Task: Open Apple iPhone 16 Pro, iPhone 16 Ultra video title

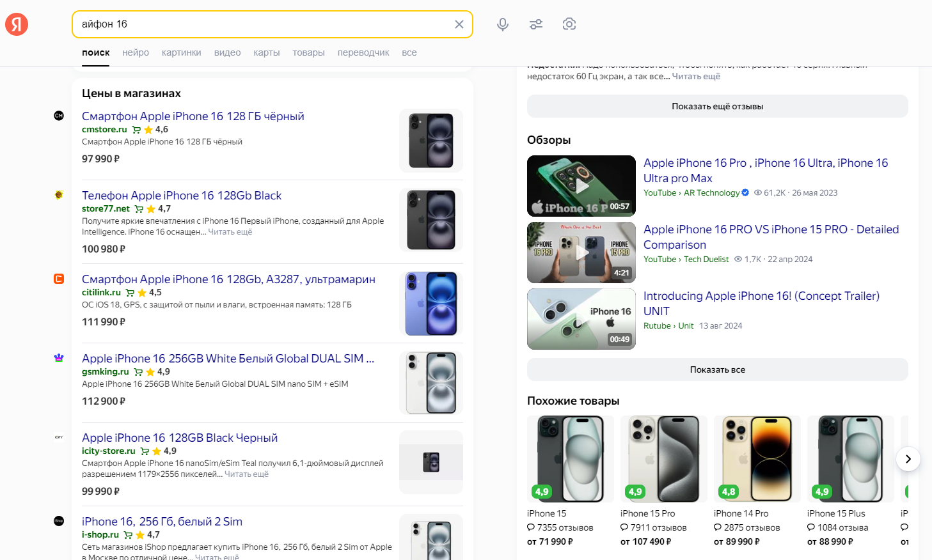Action: point(766,170)
